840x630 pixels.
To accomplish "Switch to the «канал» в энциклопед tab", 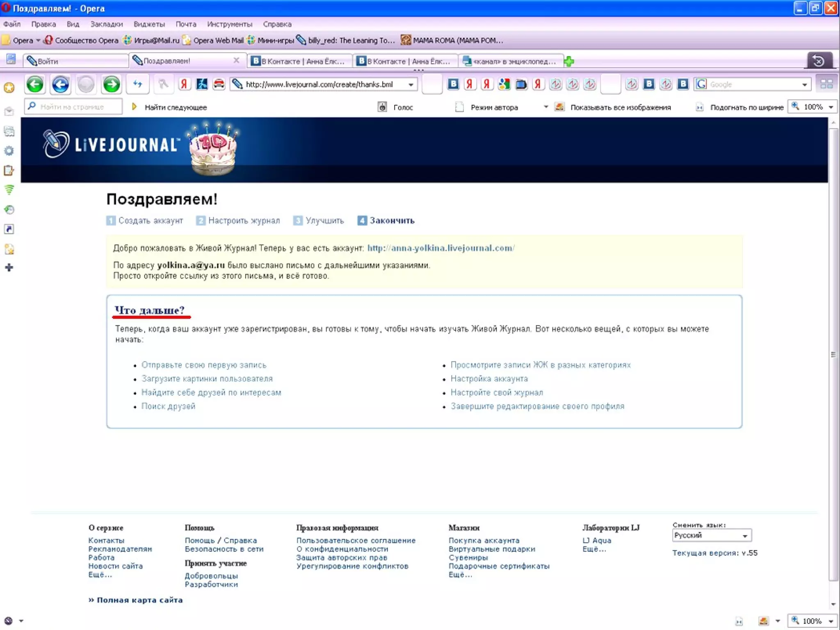I will click(510, 62).
